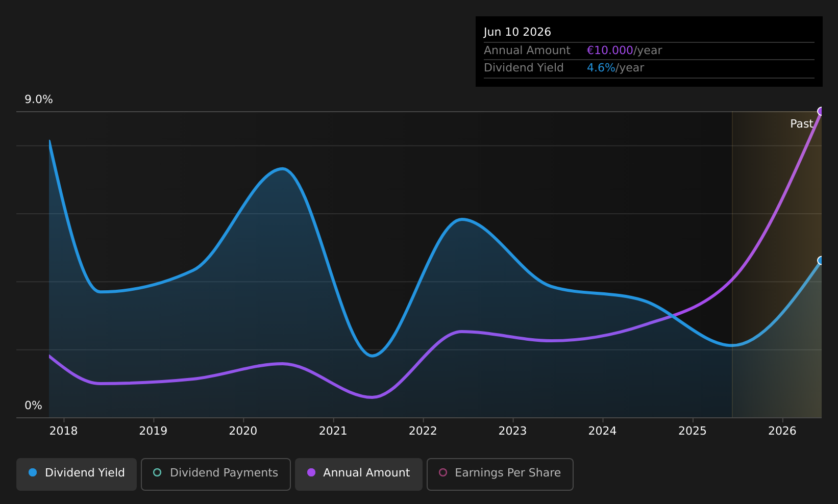Image resolution: width=838 pixels, height=504 pixels.
Task: Click the 2026 axis label
Action: pos(782,431)
